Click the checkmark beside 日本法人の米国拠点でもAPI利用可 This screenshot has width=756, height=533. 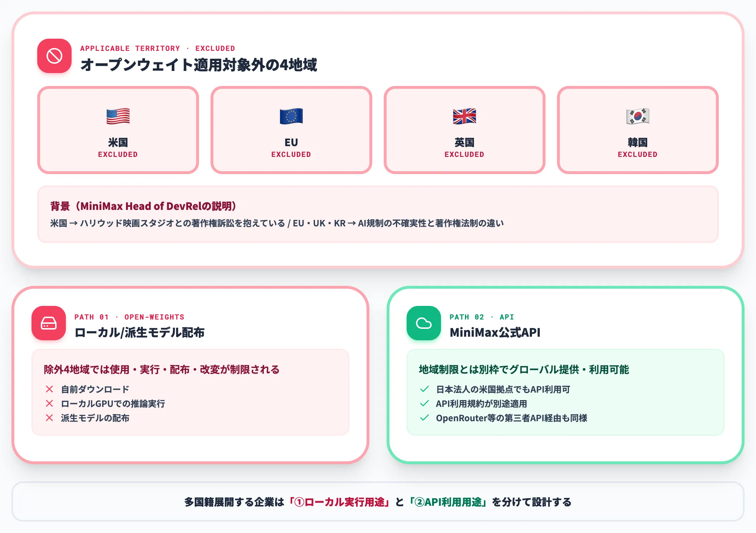point(425,389)
